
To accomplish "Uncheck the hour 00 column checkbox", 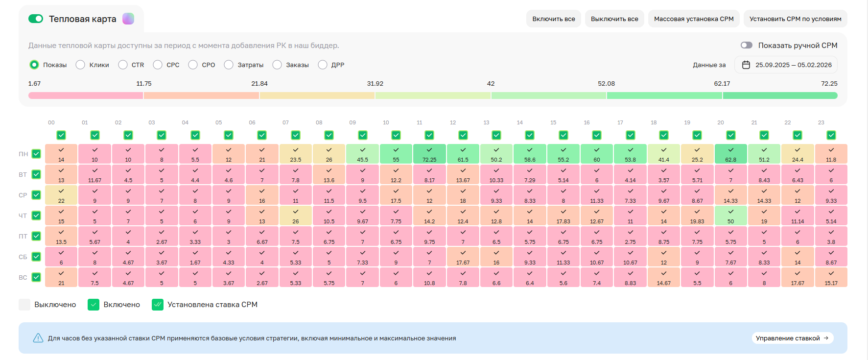I will (x=61, y=135).
